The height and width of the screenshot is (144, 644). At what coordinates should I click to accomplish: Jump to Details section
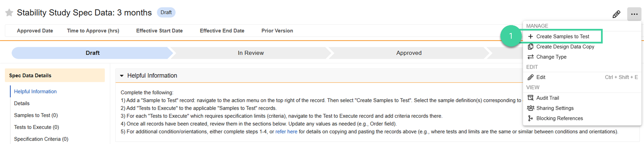tap(22, 103)
